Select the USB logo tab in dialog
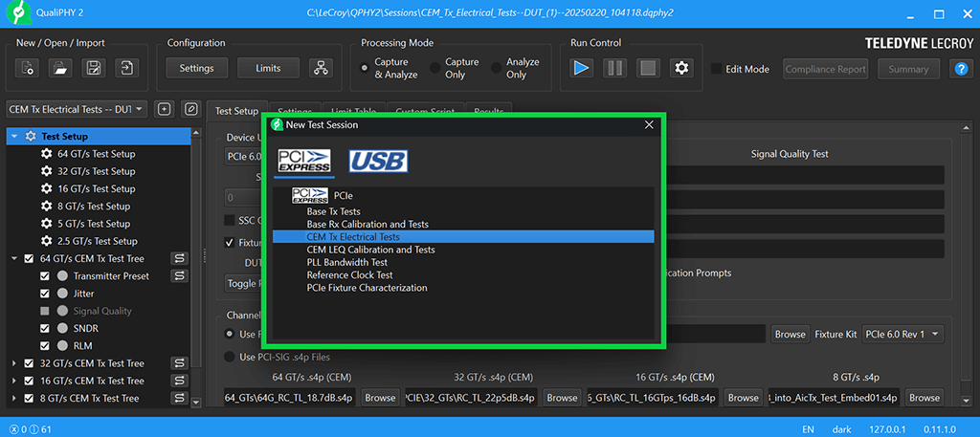The height and width of the screenshot is (437, 980). (377, 161)
